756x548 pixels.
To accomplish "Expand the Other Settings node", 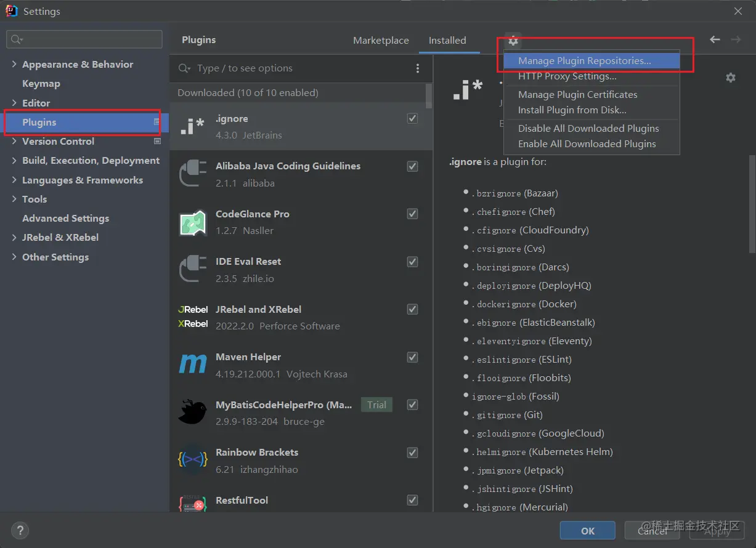I will pyautogui.click(x=14, y=257).
